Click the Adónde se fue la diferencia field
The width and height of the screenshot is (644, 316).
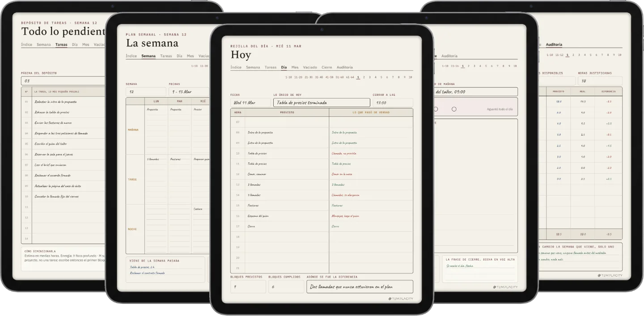[x=360, y=287]
